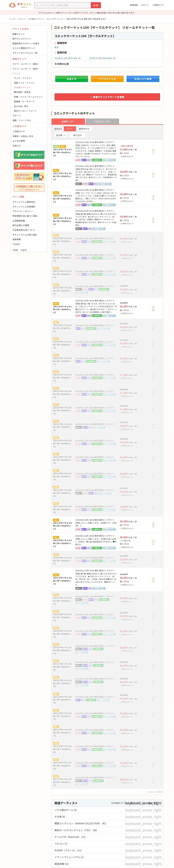Open プライバシーポリシー link
This screenshot has height=868, width=174.
23,211
